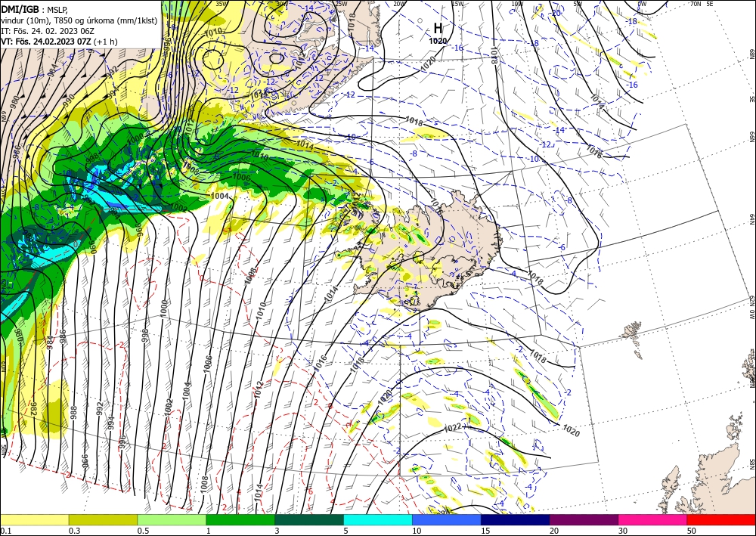
Task: Click the '30W' longitude label
Action: (281, 4)
